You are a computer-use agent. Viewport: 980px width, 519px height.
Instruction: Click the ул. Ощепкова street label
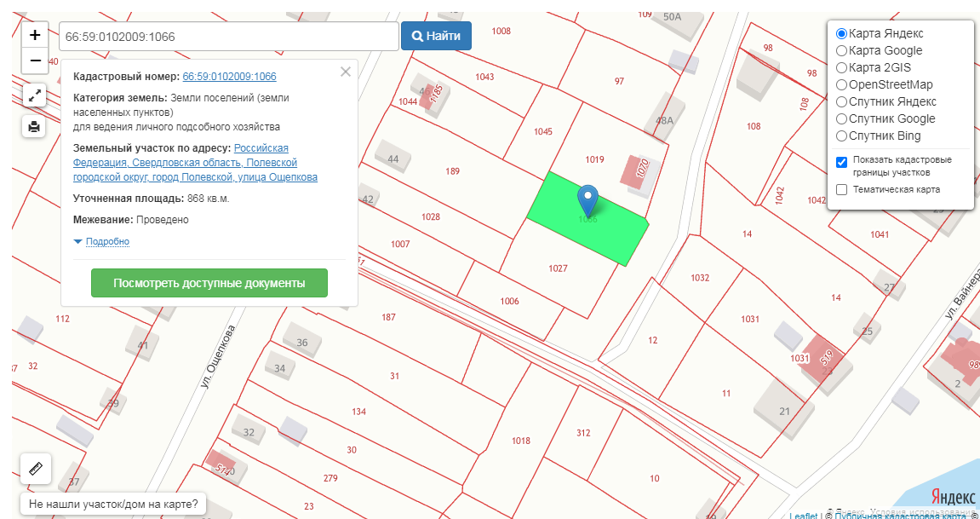pos(217,356)
